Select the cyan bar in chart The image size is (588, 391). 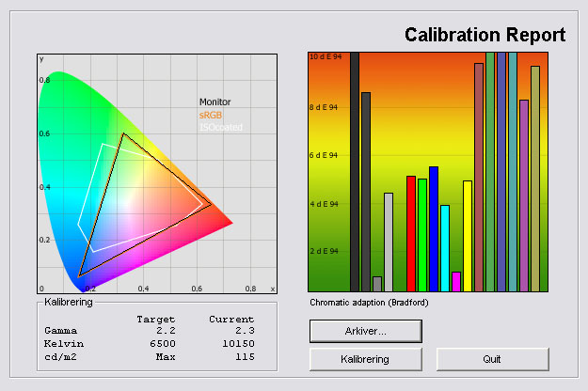tap(445, 248)
